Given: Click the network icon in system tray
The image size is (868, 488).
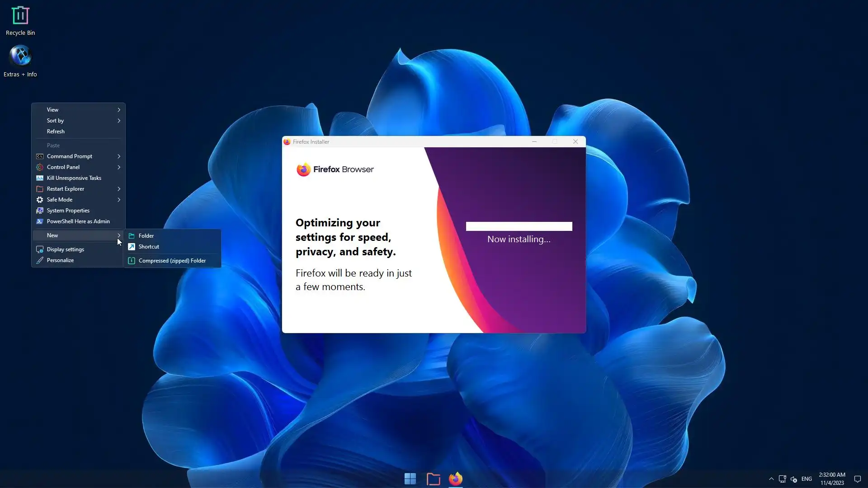Looking at the screenshot, I should (782, 479).
